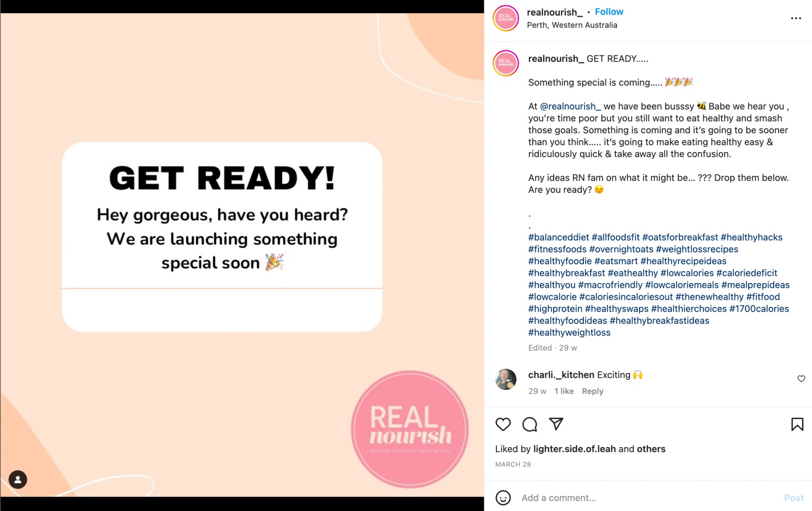Open charli._kitchen profile picture
Image resolution: width=812 pixels, height=511 pixels.
point(505,379)
